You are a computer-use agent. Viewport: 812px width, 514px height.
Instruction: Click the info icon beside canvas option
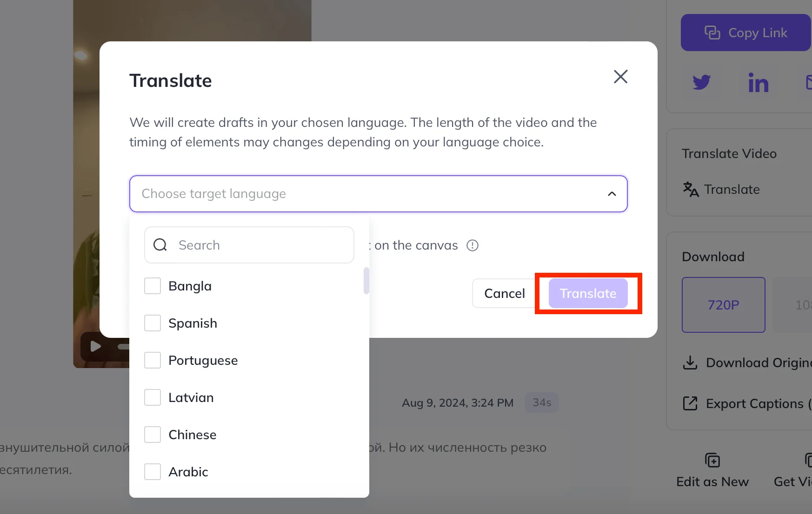473,245
